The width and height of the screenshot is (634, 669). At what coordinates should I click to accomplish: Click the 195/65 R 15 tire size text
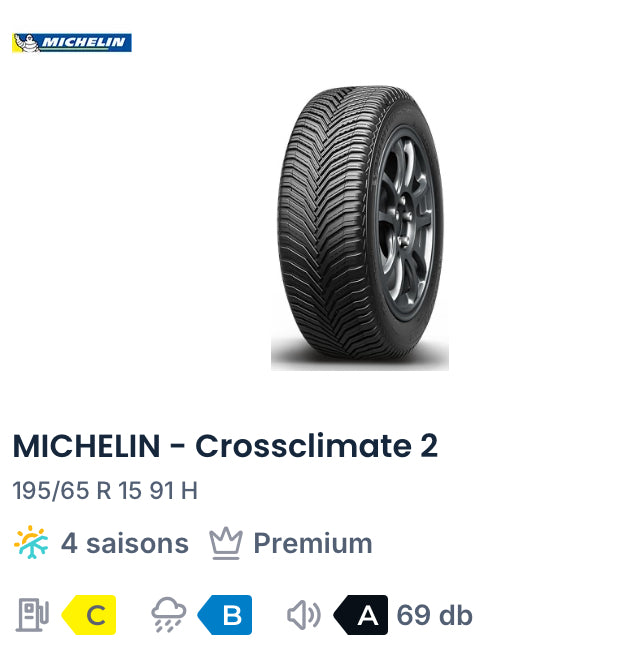(x=77, y=491)
